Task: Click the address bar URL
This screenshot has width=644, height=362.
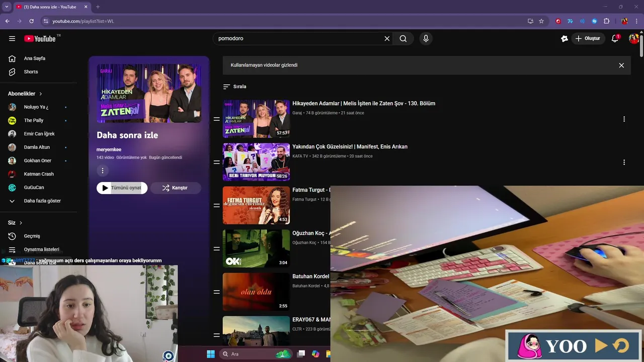Action: click(x=83, y=21)
